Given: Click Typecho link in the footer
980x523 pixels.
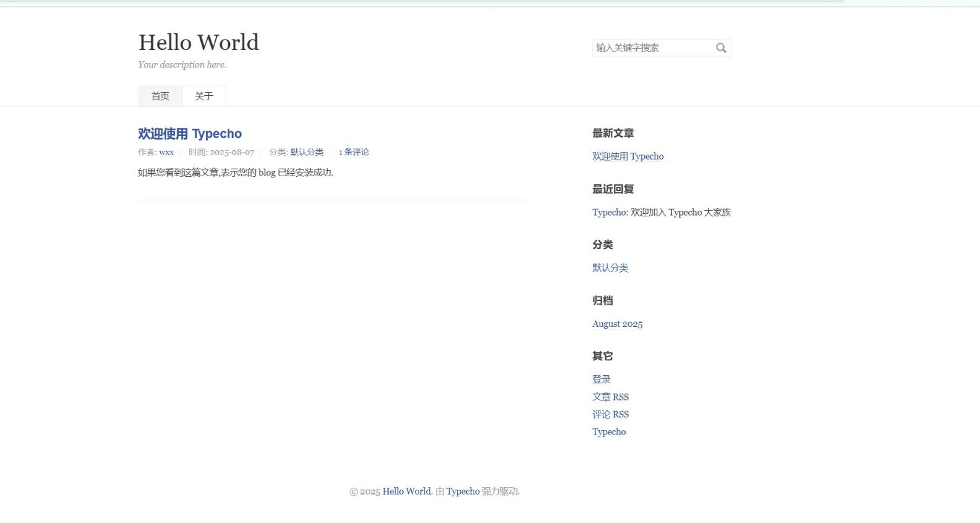Looking at the screenshot, I should (x=462, y=491).
